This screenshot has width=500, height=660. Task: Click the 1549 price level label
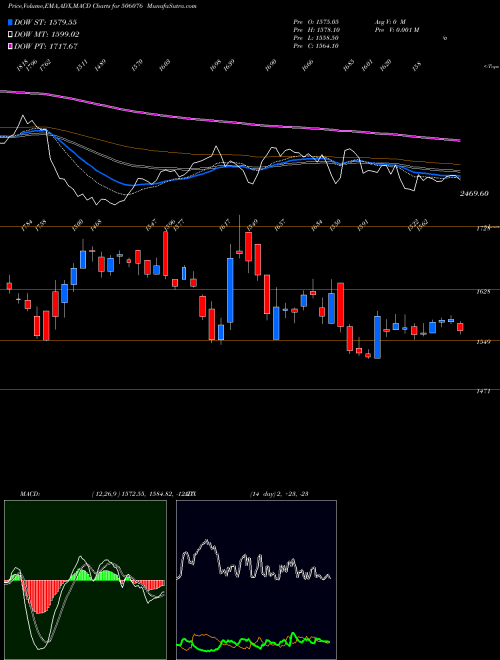pos(484,342)
